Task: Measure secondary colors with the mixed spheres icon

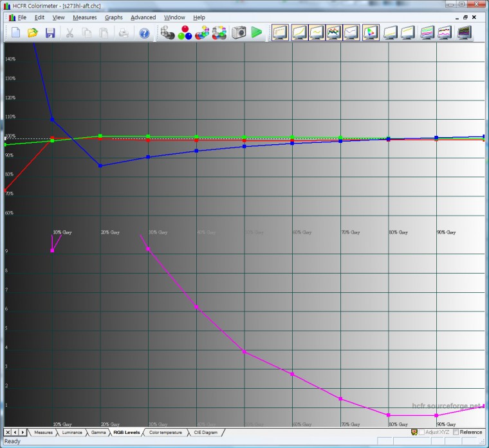Action: (202, 32)
